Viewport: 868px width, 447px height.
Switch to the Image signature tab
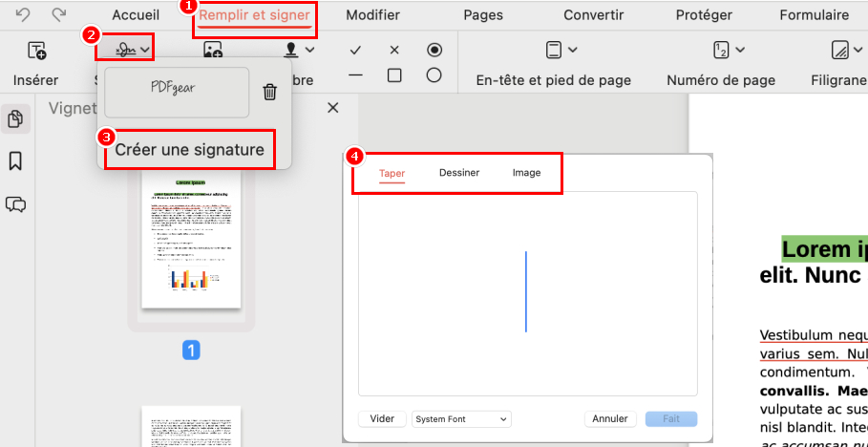pos(526,173)
